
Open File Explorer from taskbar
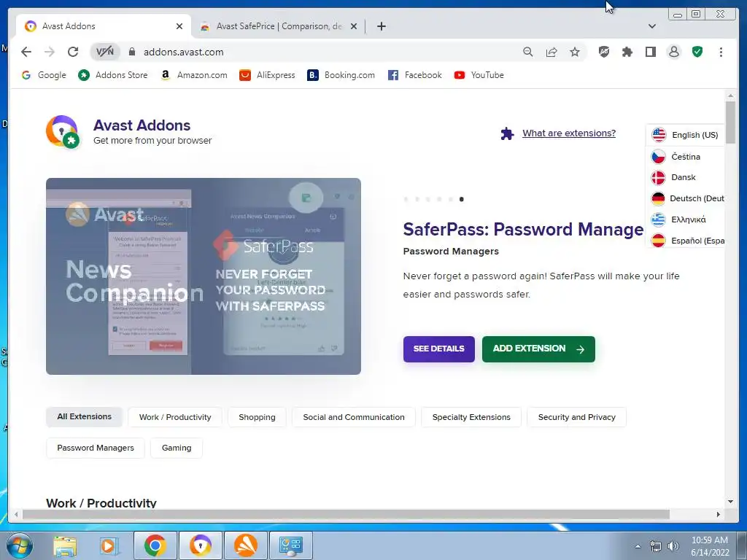coord(65,545)
